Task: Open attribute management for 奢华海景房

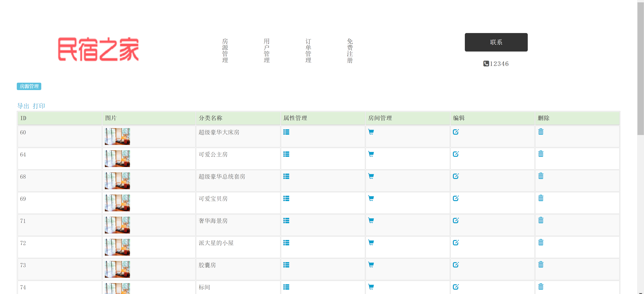Action: (x=286, y=221)
